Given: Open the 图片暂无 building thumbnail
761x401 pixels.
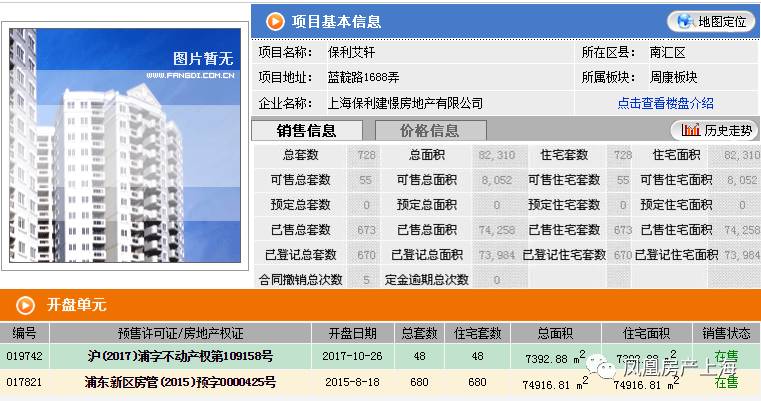Looking at the screenshot, I should pos(125,146).
